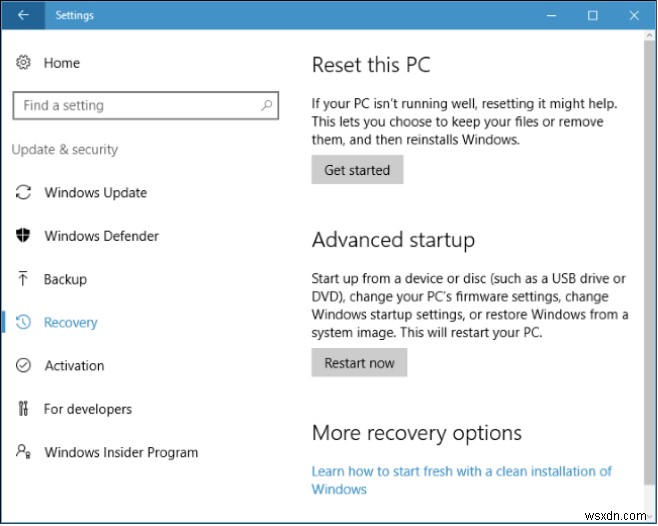Focus the Find a setting search box

coord(146,105)
